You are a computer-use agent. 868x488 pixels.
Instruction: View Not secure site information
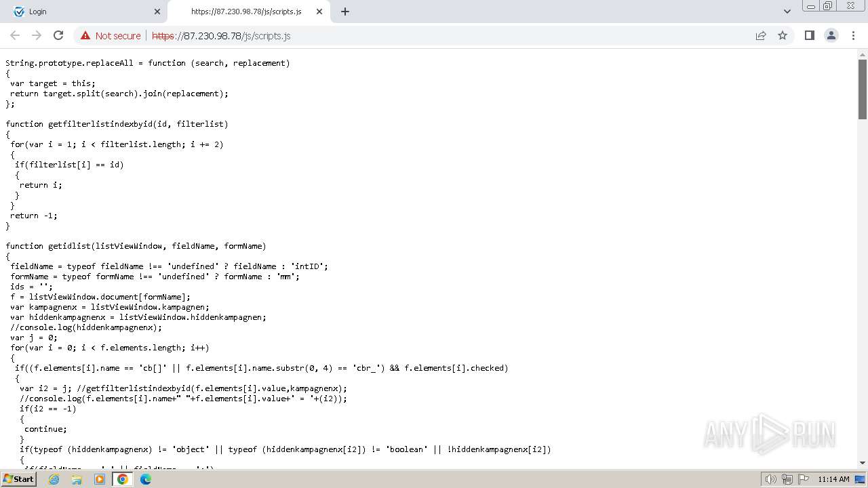coord(111,36)
